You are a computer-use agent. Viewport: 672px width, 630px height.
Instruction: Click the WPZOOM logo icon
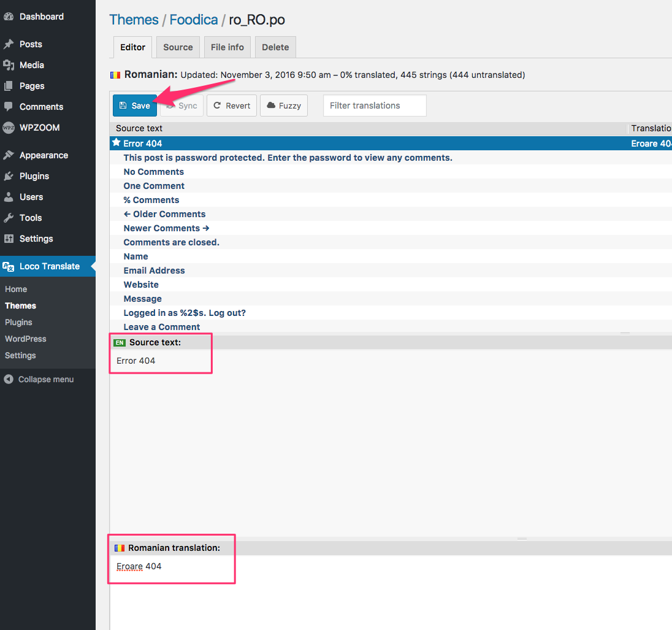pyautogui.click(x=9, y=128)
